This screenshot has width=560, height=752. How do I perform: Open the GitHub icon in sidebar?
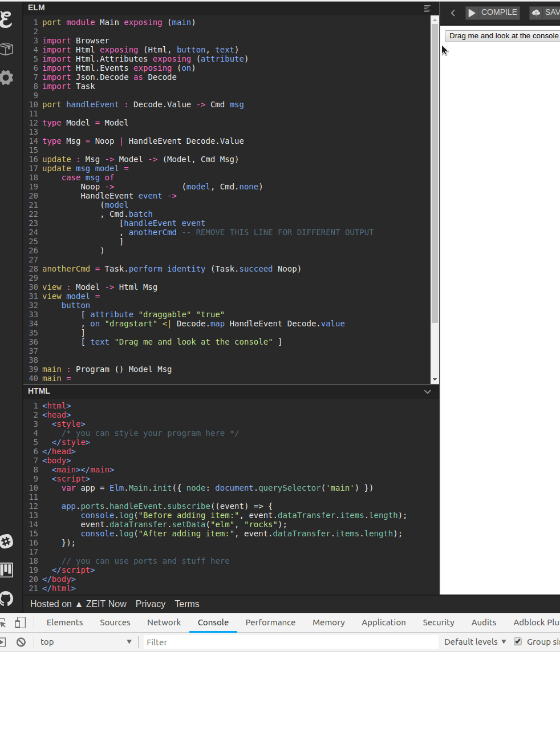click(x=6, y=598)
